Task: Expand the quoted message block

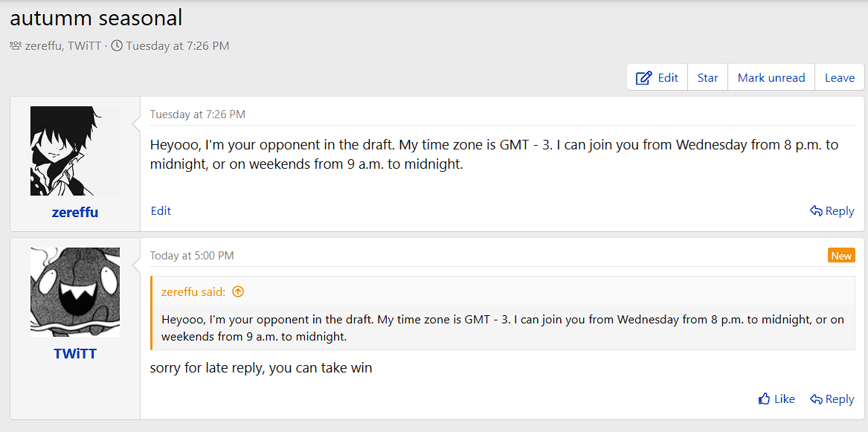Action: click(503, 328)
